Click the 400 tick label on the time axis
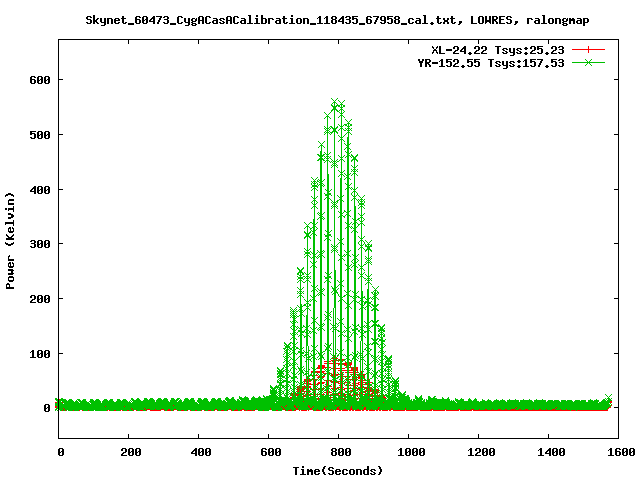This screenshot has height=480, width=640. click(201, 452)
